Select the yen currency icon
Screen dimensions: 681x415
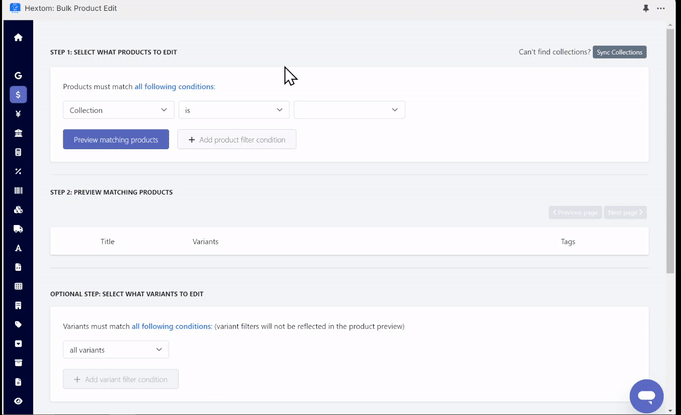click(18, 114)
